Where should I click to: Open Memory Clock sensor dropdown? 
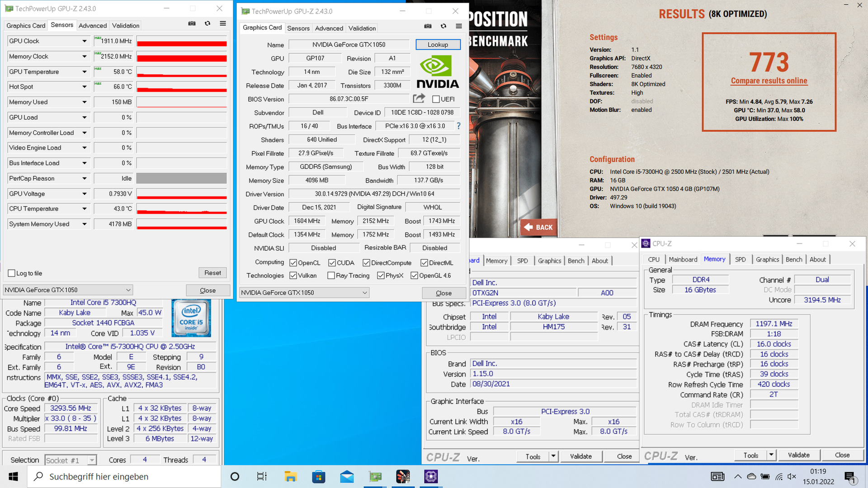pyautogui.click(x=84, y=56)
